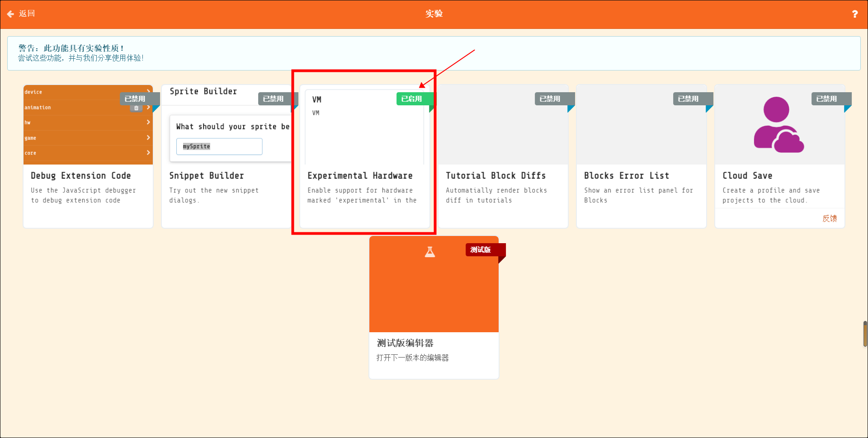
Task: Expand the core row chevron
Action: (x=148, y=153)
